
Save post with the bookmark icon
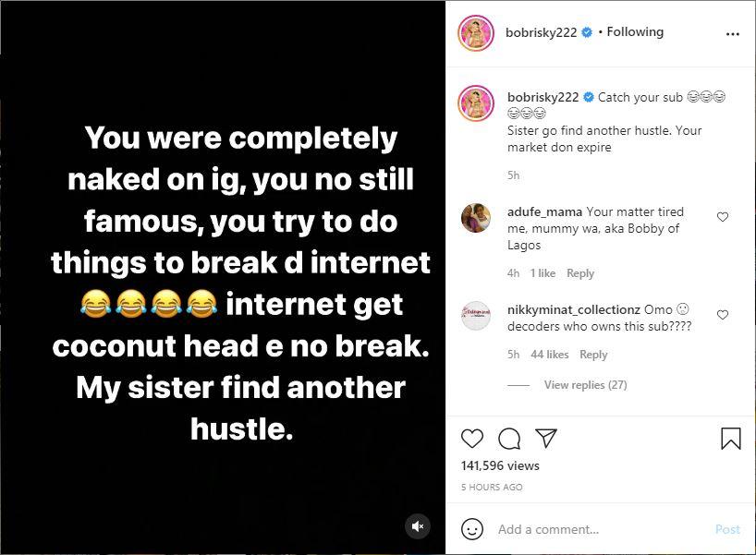[730, 438]
